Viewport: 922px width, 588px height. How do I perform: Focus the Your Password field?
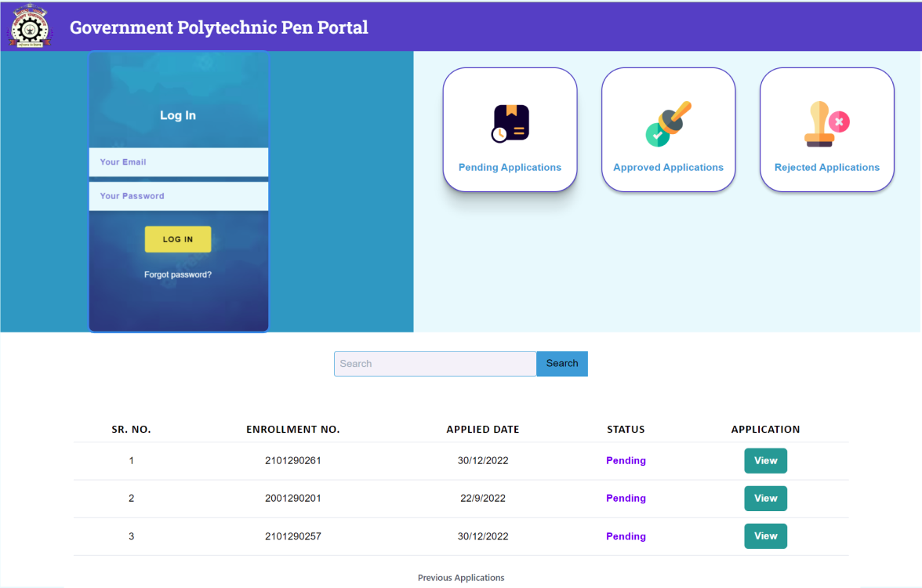179,196
